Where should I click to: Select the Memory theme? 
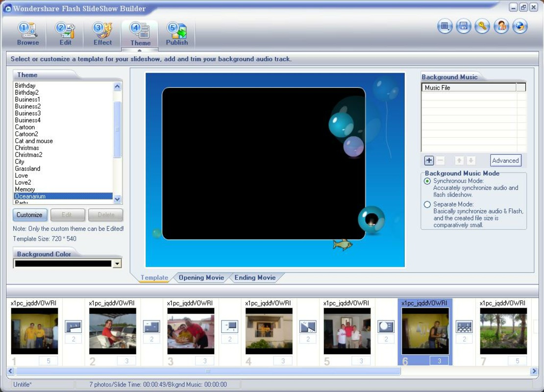point(63,190)
